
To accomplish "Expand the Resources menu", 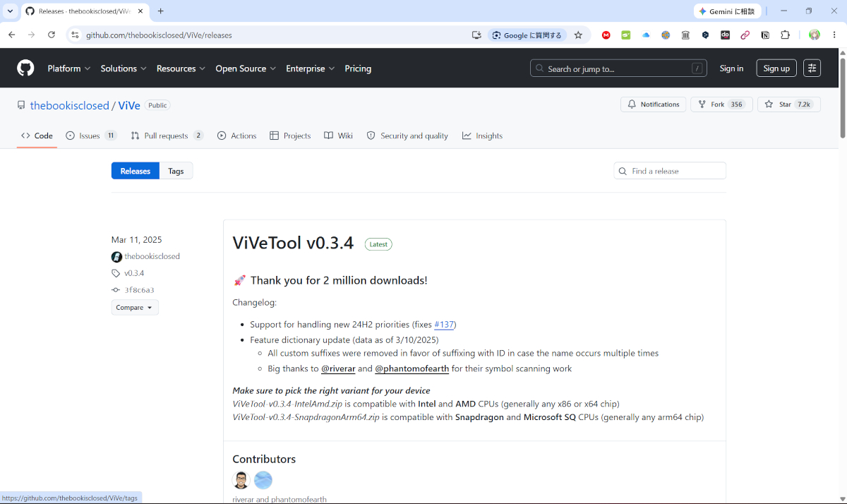I will (181, 68).
